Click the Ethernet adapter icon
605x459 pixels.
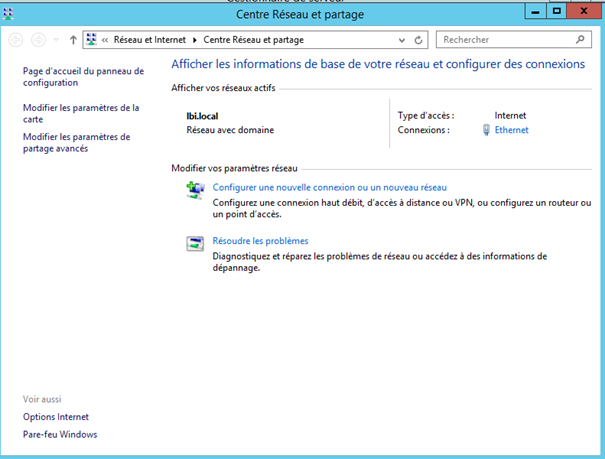click(486, 130)
